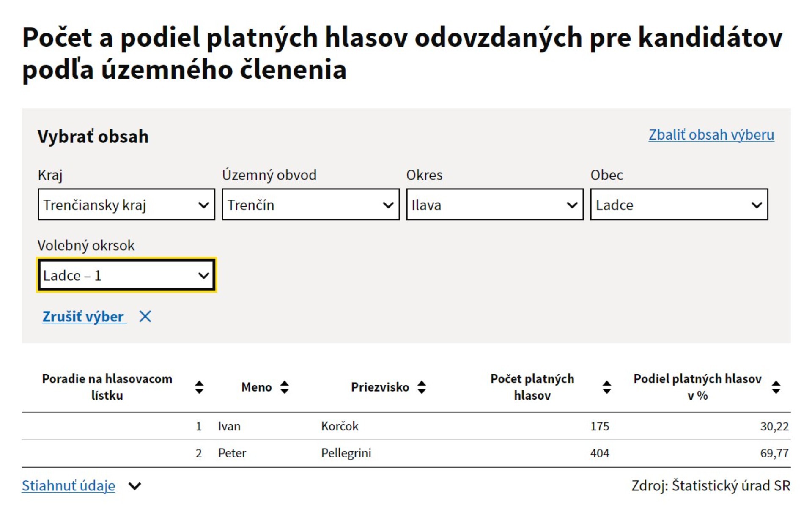Image resolution: width=812 pixels, height=515 pixels.
Task: Expand chevron next to Stiahnuť údaje
Action: coord(135,486)
